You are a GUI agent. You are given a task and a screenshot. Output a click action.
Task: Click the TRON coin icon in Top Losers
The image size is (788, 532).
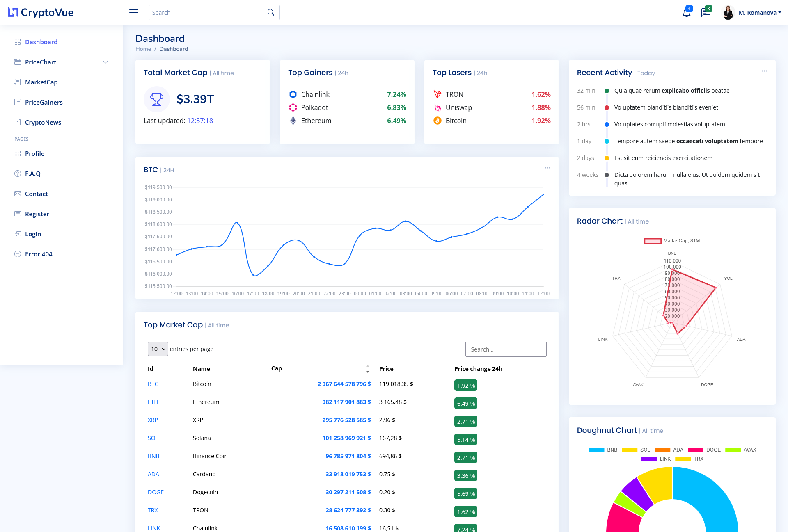pyautogui.click(x=438, y=94)
